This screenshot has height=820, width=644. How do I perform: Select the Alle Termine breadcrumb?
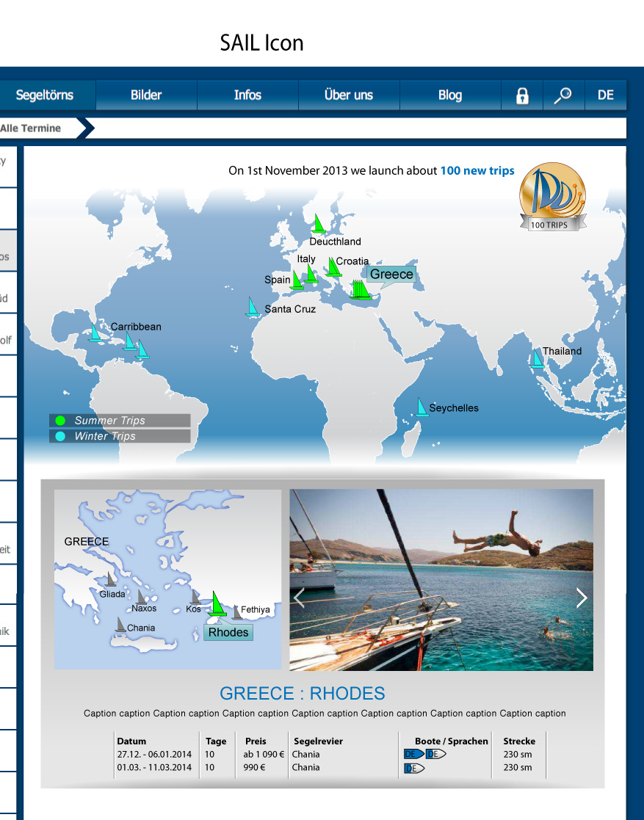tap(30, 128)
